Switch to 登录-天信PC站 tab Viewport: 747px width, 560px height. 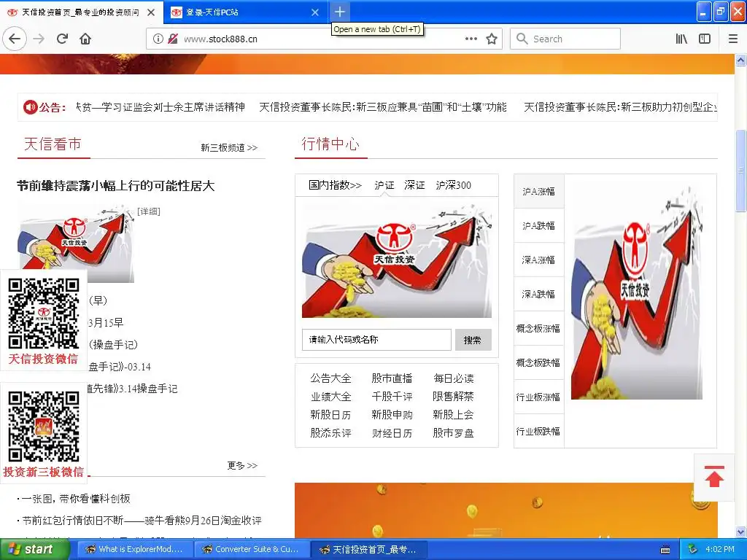[x=244, y=12]
